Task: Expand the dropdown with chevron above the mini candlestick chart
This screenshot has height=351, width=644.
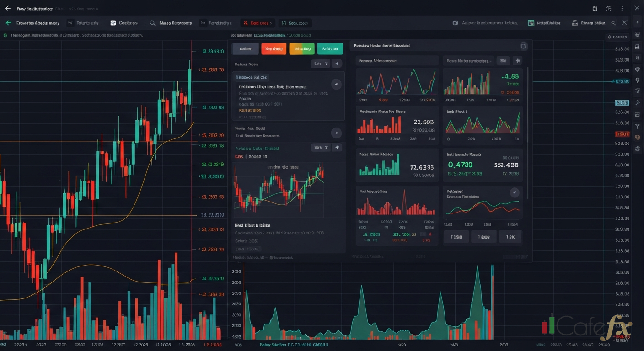Action: (x=320, y=147)
